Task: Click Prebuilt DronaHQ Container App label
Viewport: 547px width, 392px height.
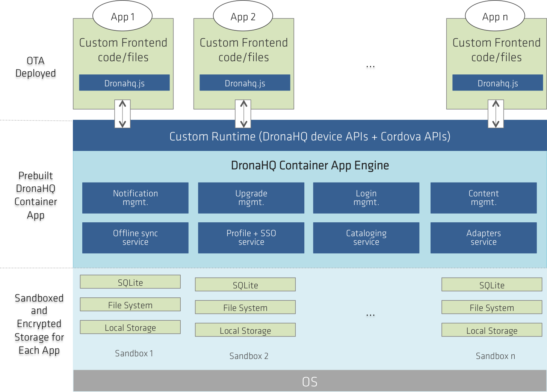Action: click(x=36, y=195)
